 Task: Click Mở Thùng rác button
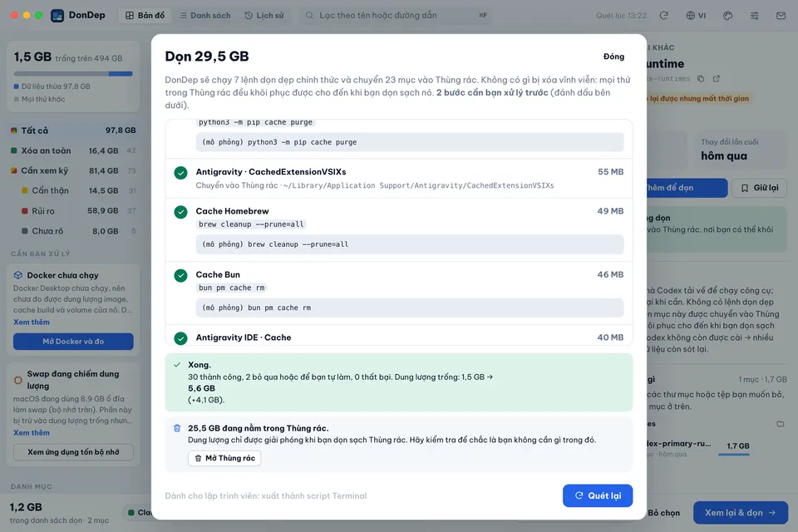click(x=224, y=458)
